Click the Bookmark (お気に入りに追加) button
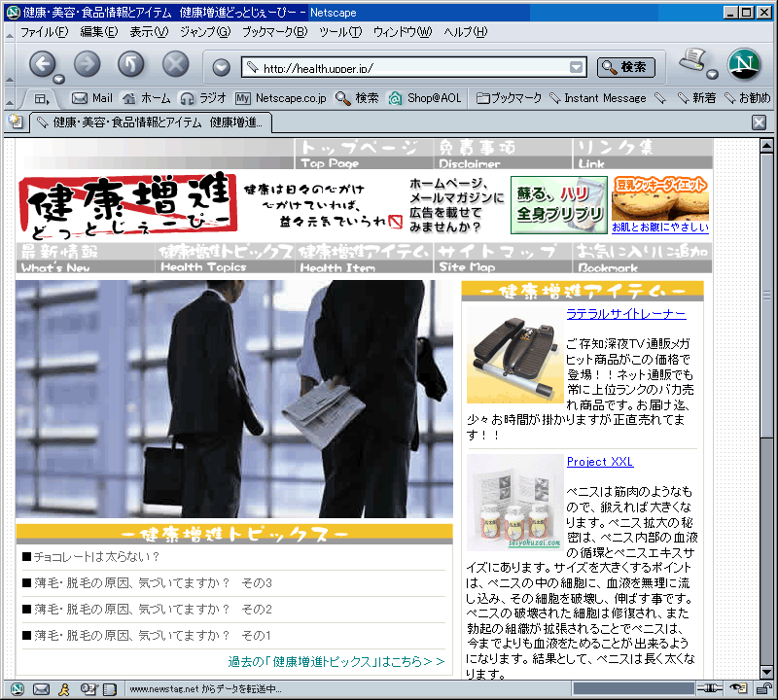This screenshot has width=778, height=700. (643, 258)
